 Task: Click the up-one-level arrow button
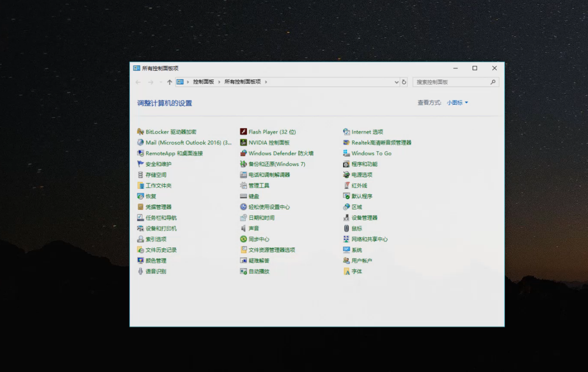(169, 82)
